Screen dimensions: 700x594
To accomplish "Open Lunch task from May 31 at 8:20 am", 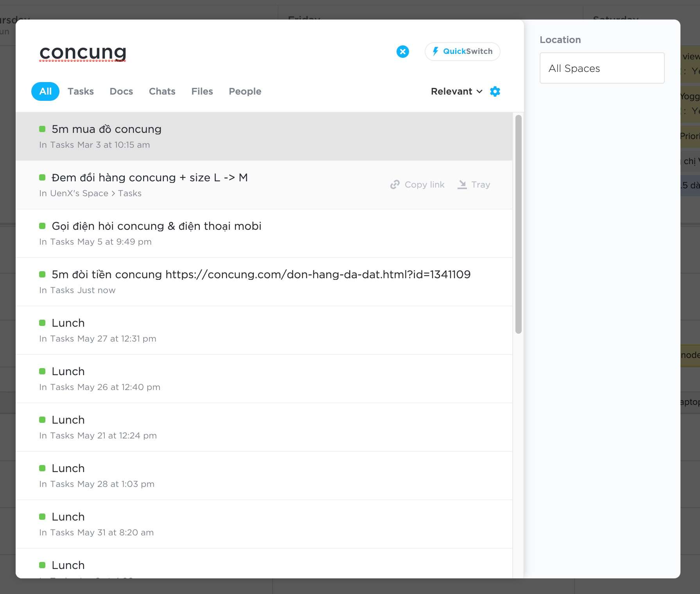I will click(x=264, y=524).
